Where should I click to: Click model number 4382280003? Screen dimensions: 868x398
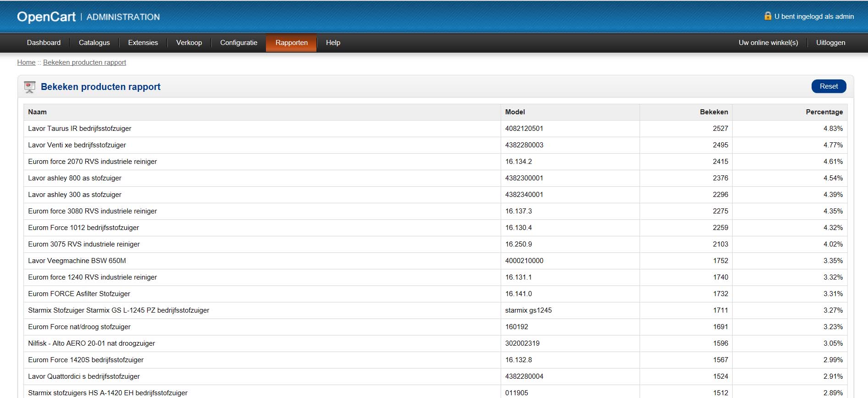pyautogui.click(x=524, y=145)
